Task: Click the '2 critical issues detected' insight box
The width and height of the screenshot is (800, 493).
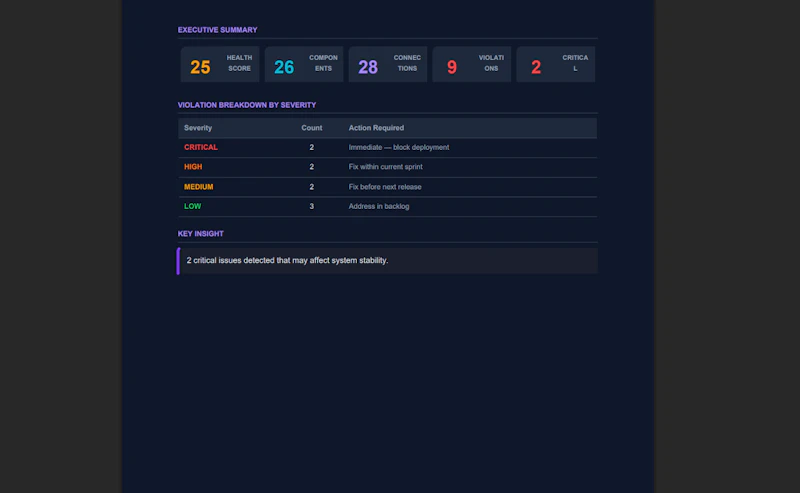Action: (x=387, y=261)
